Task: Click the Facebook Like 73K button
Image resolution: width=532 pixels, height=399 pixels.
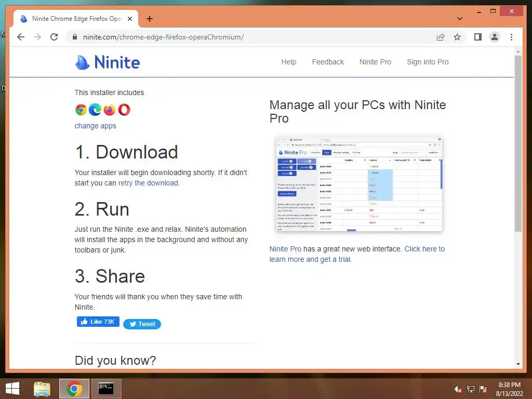Action: point(98,322)
